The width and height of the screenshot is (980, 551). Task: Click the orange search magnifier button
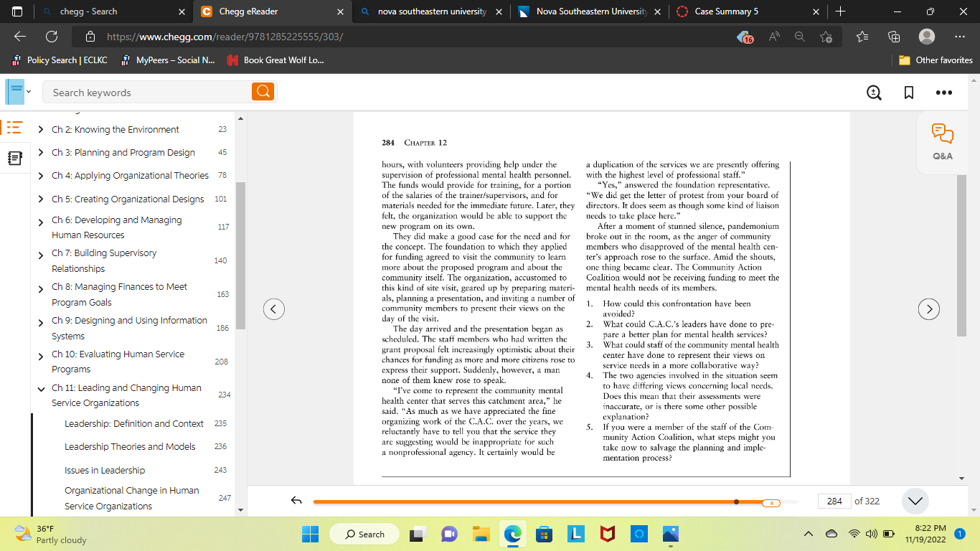(263, 92)
